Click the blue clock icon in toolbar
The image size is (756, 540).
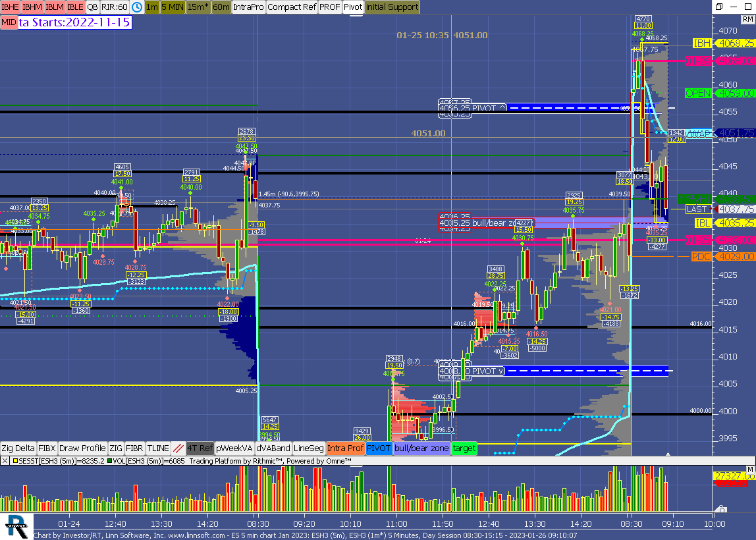137,7
